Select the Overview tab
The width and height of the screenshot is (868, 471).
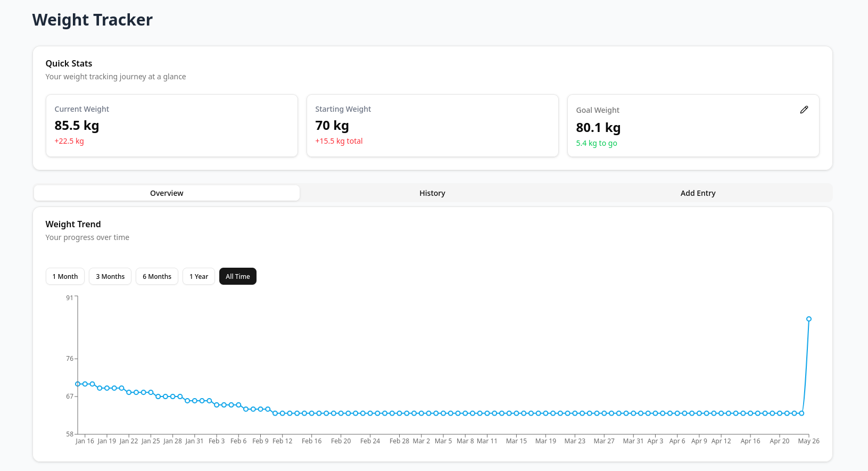pos(167,193)
